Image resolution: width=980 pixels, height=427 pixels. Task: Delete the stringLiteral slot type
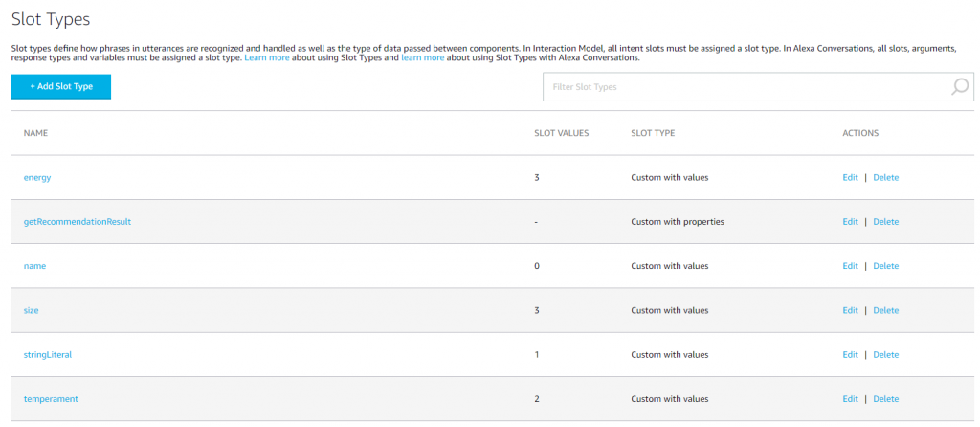coord(885,355)
